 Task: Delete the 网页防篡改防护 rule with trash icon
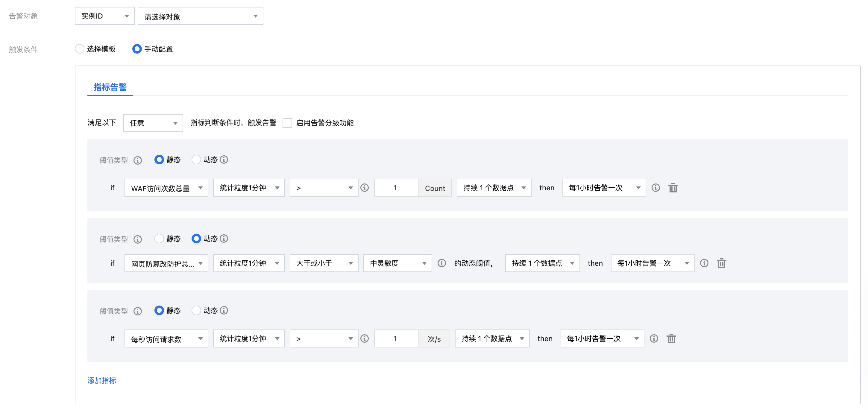tap(721, 263)
